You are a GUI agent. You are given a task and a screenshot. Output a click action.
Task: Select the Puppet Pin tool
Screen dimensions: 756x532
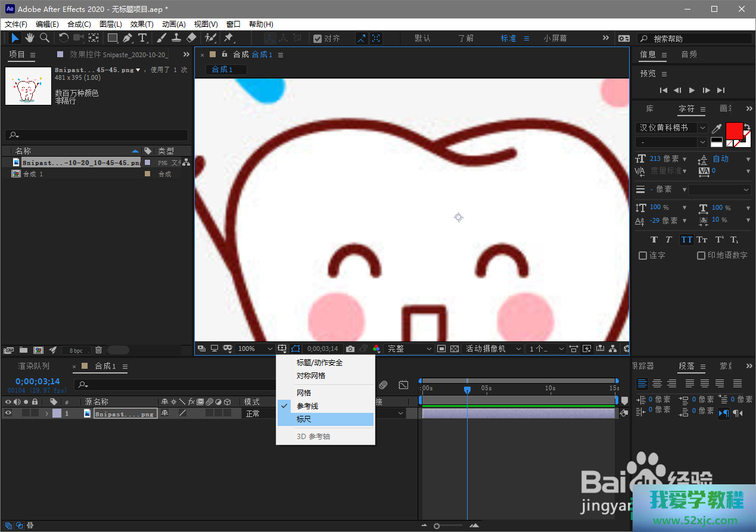(228, 38)
